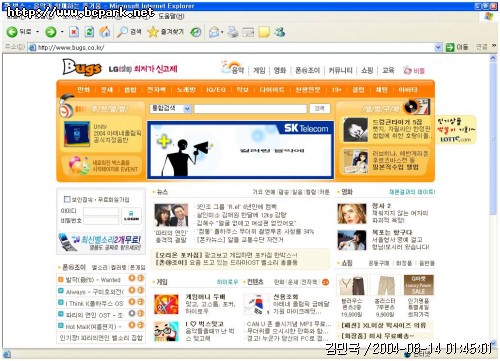
Task: Click the balloons EVENT banner
Action: [102, 165]
